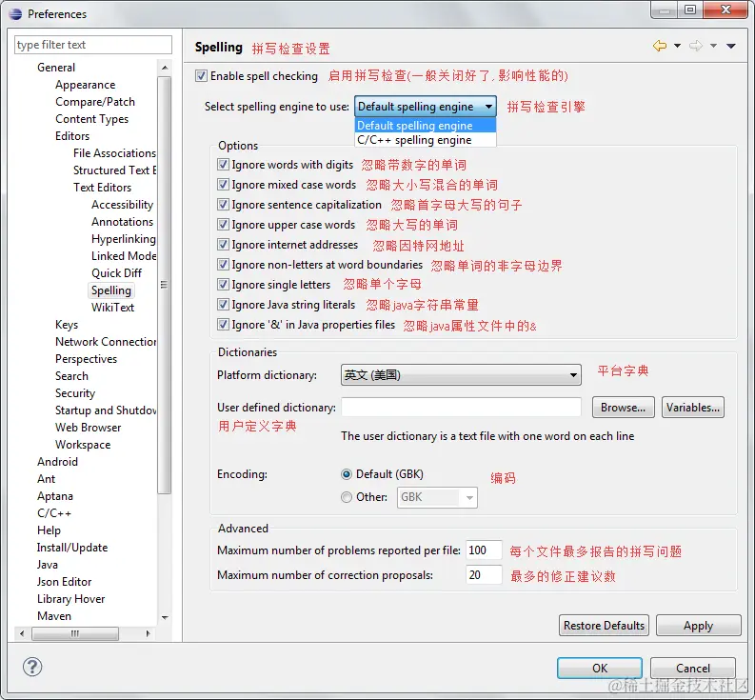Image resolution: width=755 pixels, height=700 pixels.
Task: Open the preferences view menu triangle
Action: (731, 46)
